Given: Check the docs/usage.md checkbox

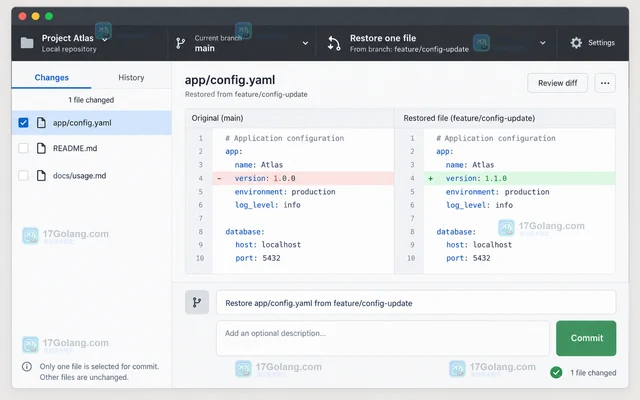Looking at the screenshot, I should (23, 176).
